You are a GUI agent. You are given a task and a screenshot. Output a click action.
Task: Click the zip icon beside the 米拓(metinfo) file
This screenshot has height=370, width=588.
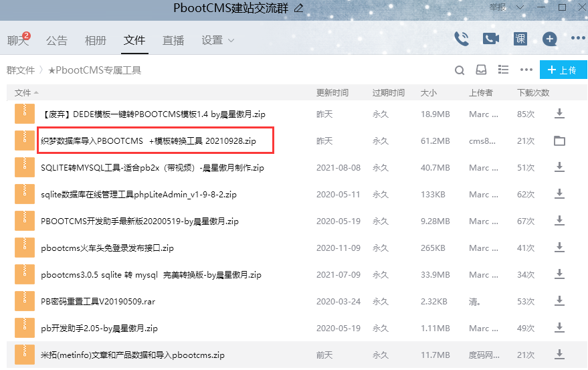point(25,355)
